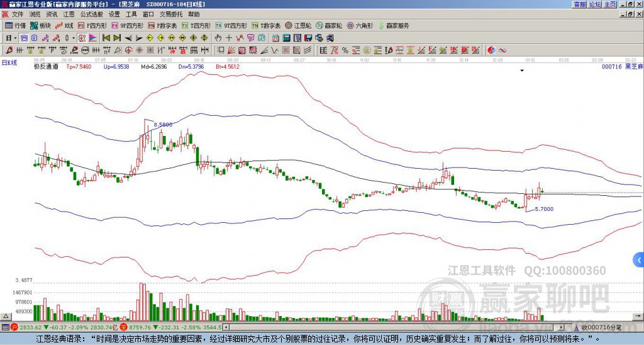Open the T四方形 tool
This screenshot has width=644, height=345.
tap(196, 25)
